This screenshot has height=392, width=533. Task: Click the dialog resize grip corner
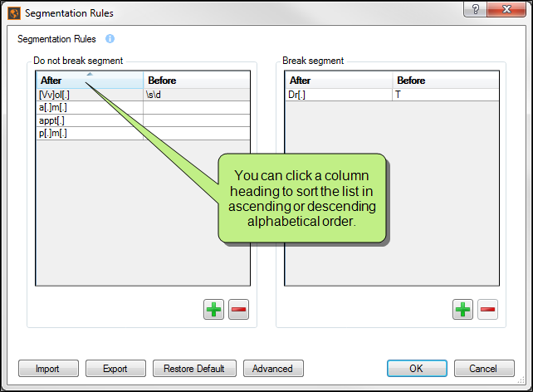coord(521,380)
